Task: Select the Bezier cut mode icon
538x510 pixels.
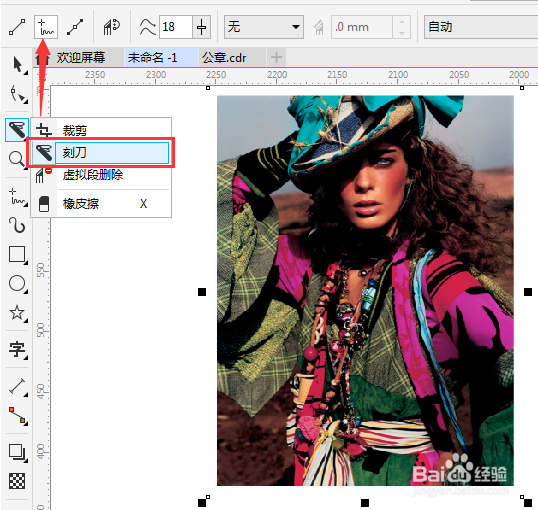Action: 75,27
